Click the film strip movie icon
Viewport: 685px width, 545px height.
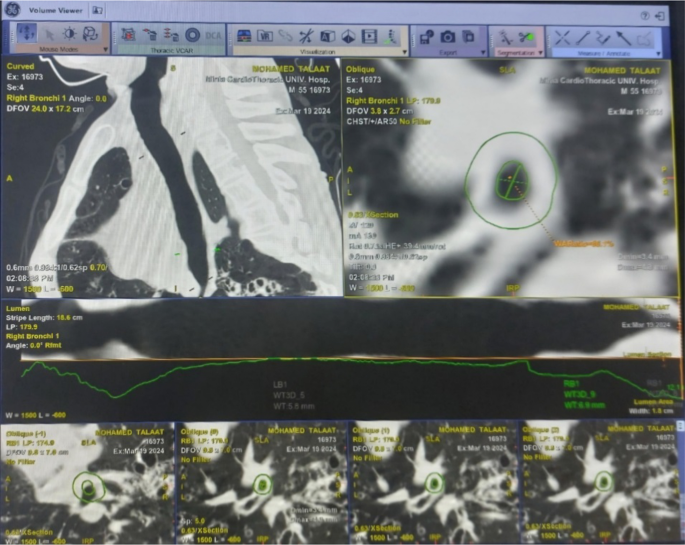coord(369,36)
